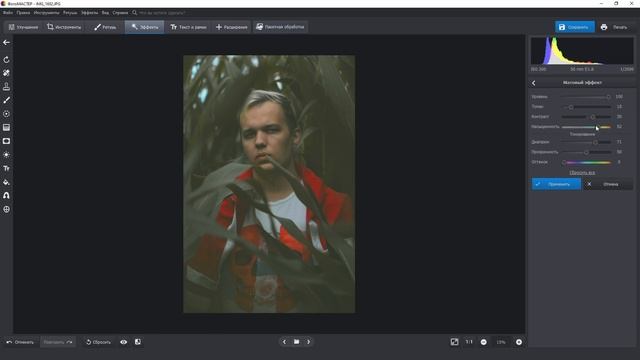Select the rotate tool in left sidebar
Screen dimensions: 640x360
click(x=6, y=60)
